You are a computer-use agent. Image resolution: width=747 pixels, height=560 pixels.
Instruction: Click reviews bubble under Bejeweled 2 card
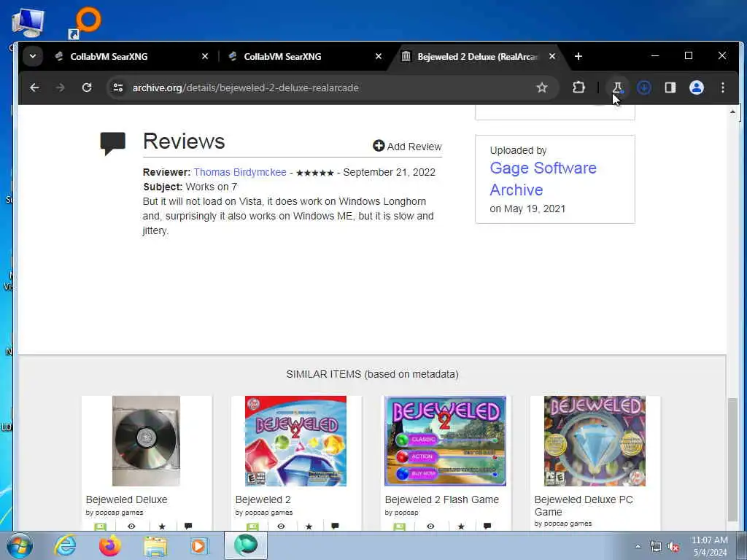click(x=335, y=526)
